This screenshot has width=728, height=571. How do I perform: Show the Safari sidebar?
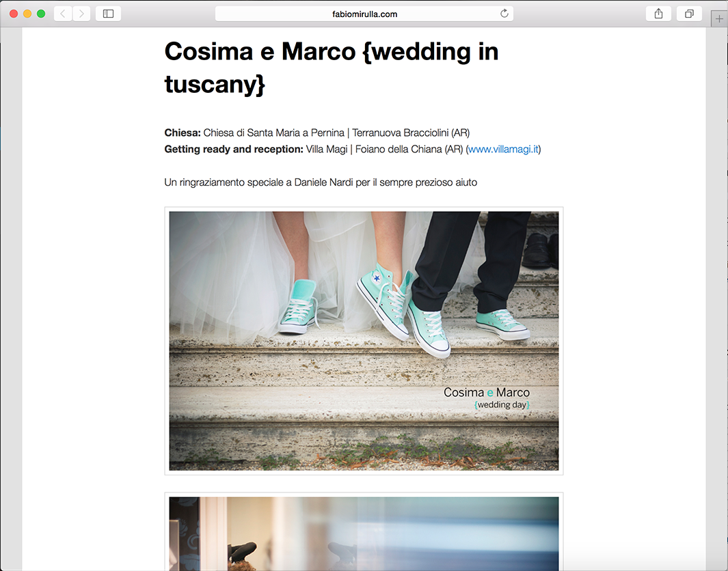108,14
